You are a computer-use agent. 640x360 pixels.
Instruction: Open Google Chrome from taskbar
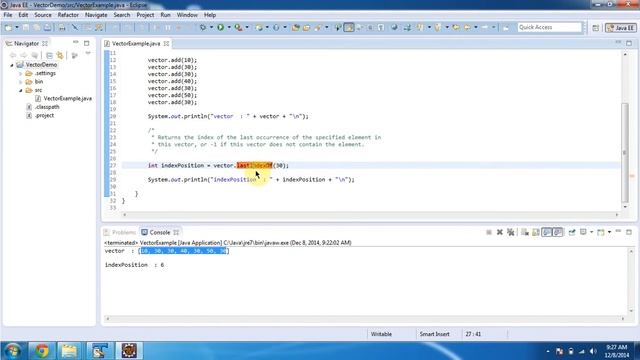[41, 351]
